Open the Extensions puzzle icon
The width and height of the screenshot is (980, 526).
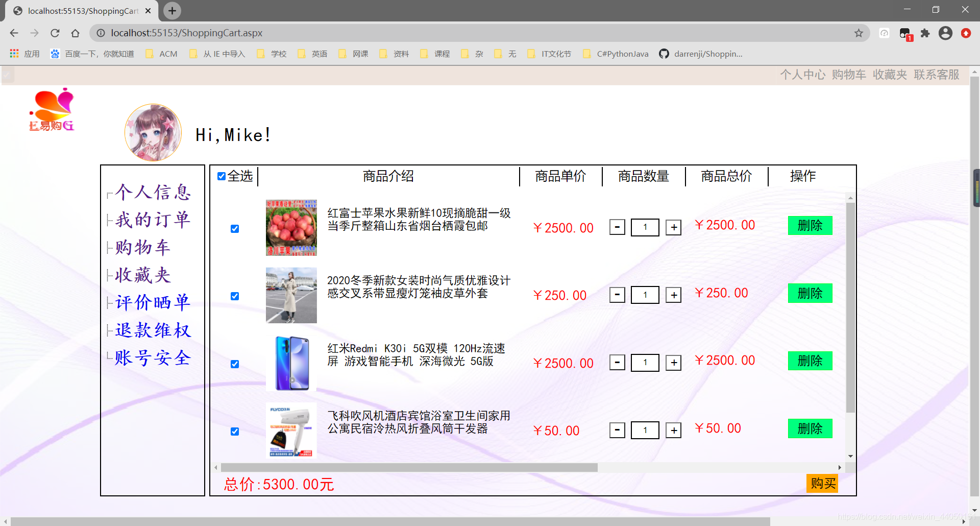click(x=925, y=33)
